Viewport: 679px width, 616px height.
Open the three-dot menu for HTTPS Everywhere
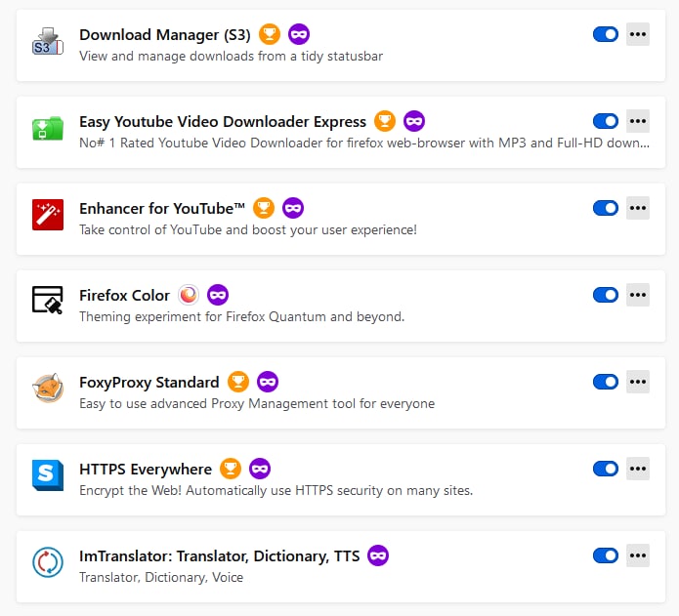[638, 469]
